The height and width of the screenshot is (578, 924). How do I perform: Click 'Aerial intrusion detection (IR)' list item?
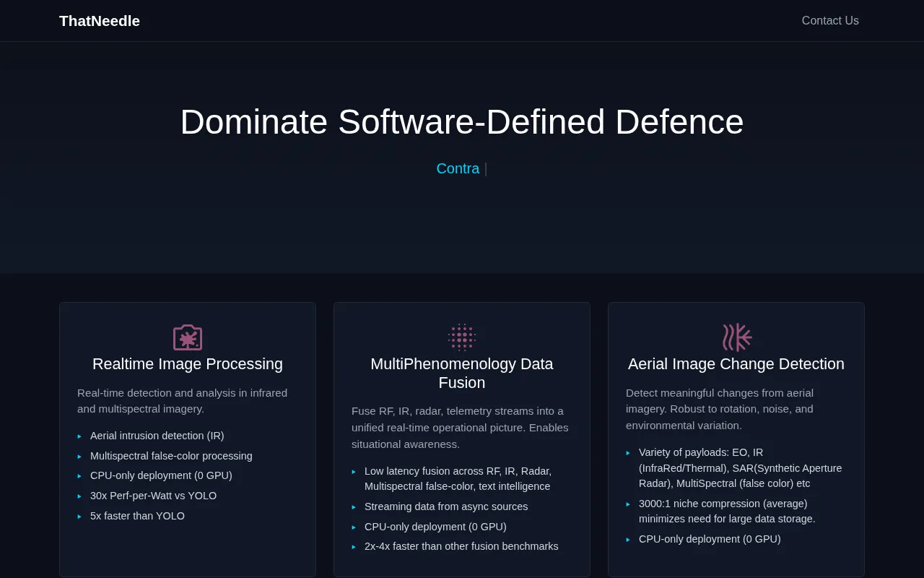157,436
